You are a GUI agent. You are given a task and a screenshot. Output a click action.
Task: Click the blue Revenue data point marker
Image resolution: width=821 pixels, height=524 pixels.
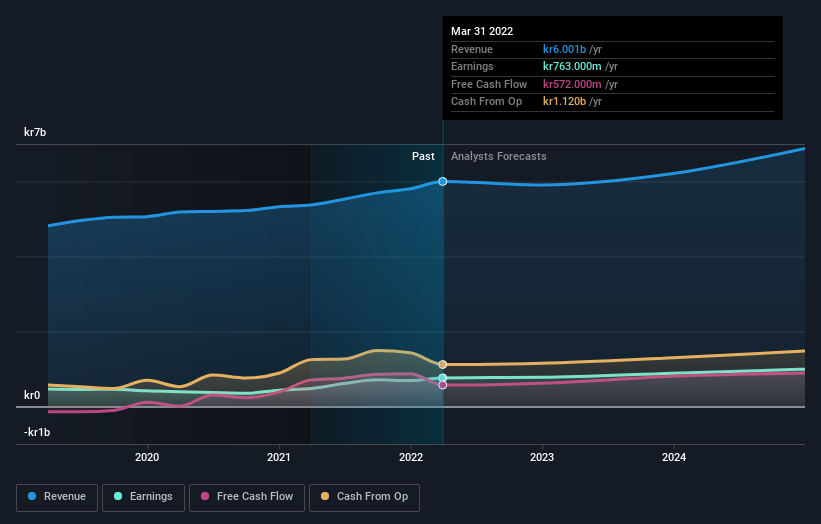[442, 181]
